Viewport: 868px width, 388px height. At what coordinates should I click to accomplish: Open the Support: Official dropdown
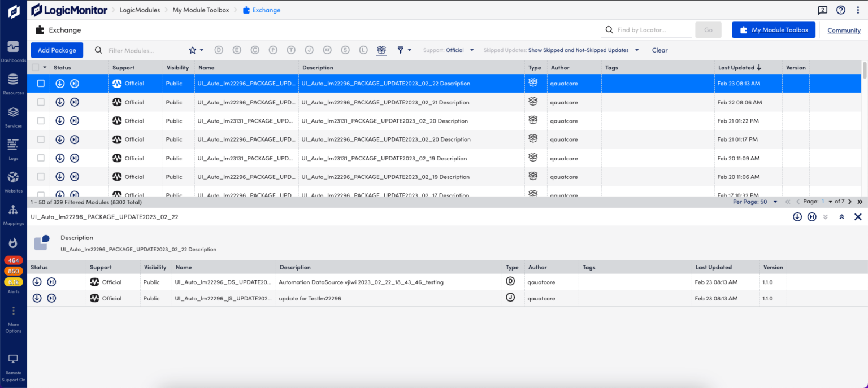click(448, 50)
